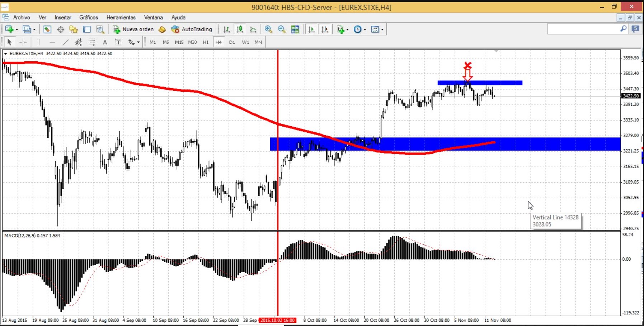Image resolution: width=644 pixels, height=326 pixels.
Task: Click inside the toolbar search field
Action: [x=583, y=29]
